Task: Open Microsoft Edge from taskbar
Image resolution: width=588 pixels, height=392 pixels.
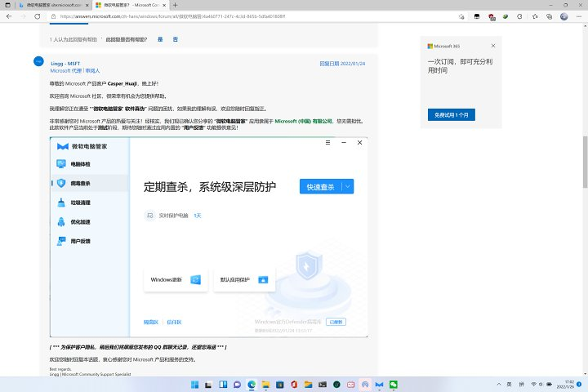Action: tap(252, 385)
